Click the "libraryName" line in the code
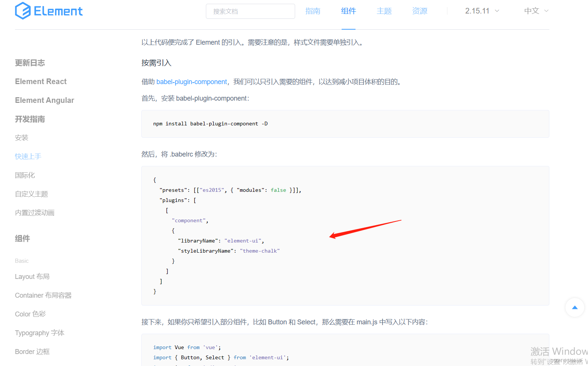Viewport: 588px width, 366px height. click(221, 241)
